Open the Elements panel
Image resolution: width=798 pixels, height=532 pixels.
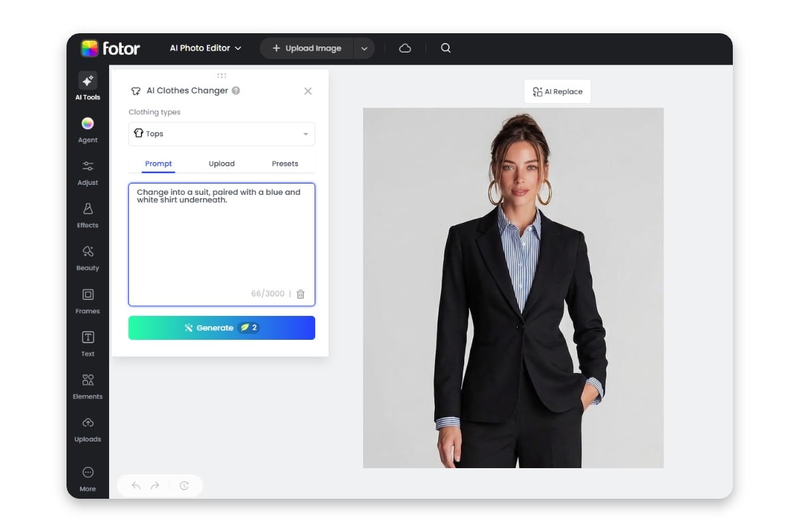point(87,386)
